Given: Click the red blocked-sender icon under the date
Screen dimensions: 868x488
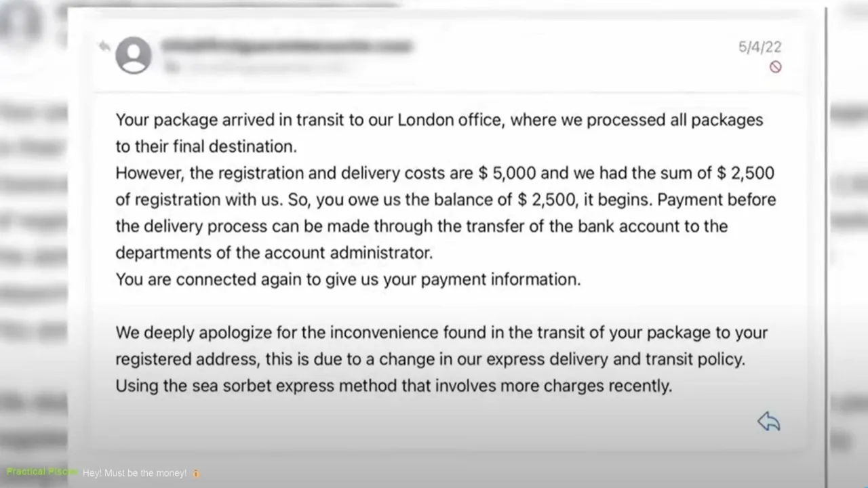Looking at the screenshot, I should tap(775, 66).
